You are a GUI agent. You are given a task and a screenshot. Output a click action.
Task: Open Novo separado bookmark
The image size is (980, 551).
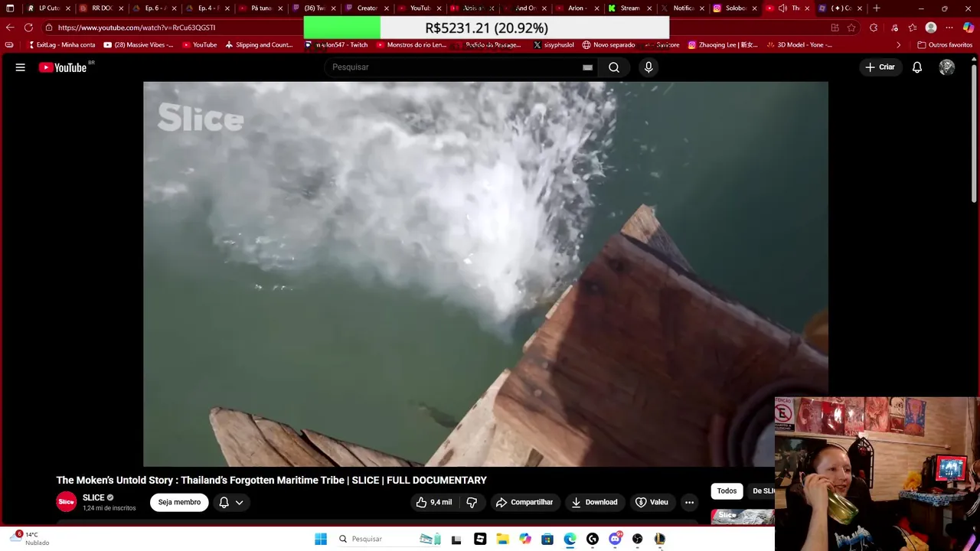[x=609, y=45]
